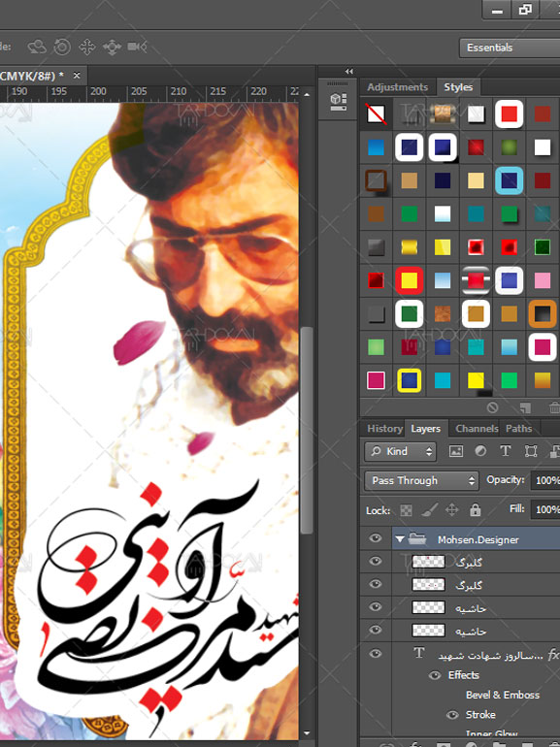The height and width of the screenshot is (747, 560).
Task: Apply the dark blue with cyan border style
Action: (509, 180)
